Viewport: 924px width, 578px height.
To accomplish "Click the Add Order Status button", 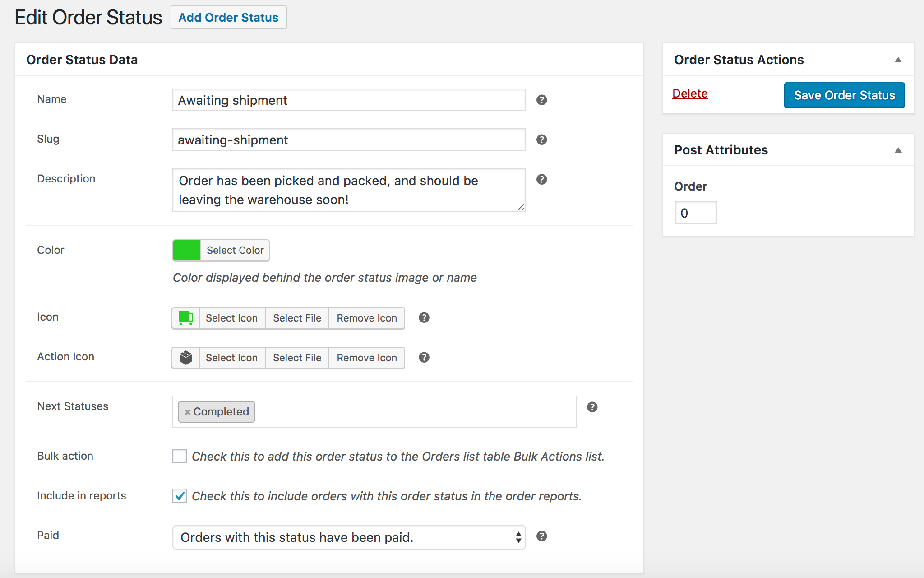I will point(228,17).
